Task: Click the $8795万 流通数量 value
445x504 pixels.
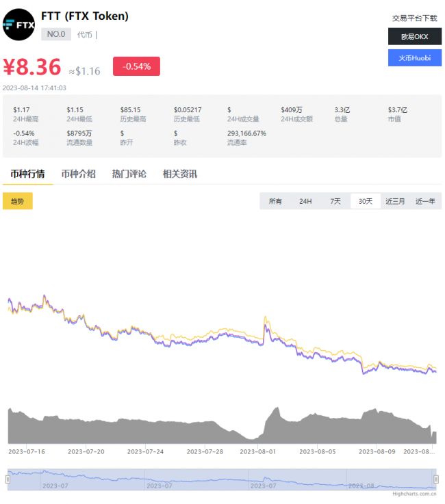Action: [x=79, y=133]
